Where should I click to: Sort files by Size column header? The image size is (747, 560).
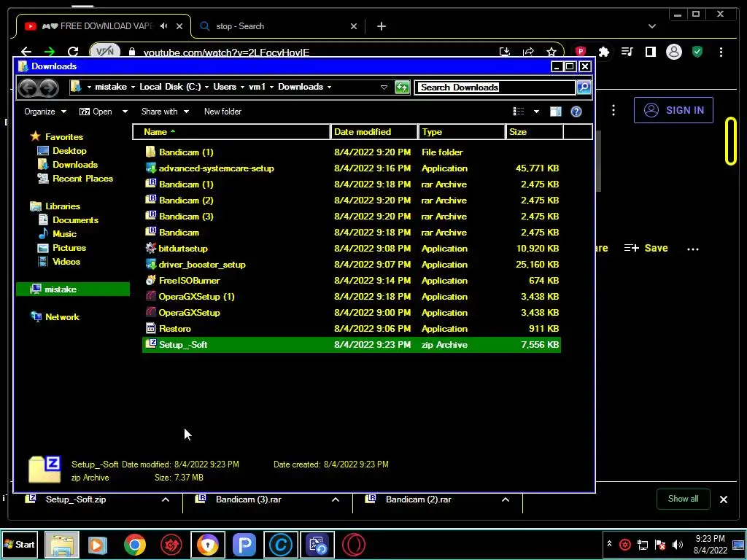click(x=534, y=132)
